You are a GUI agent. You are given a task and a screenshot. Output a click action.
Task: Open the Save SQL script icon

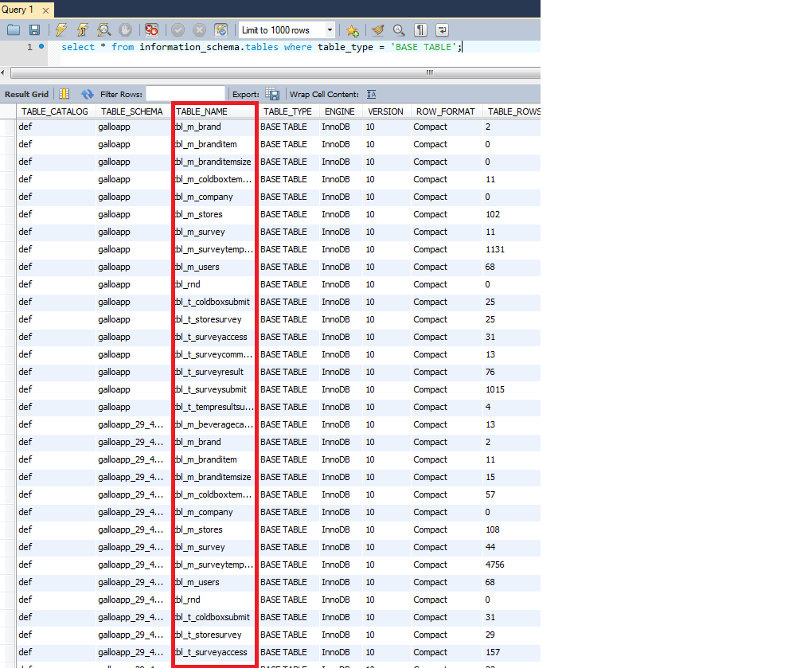(33, 29)
